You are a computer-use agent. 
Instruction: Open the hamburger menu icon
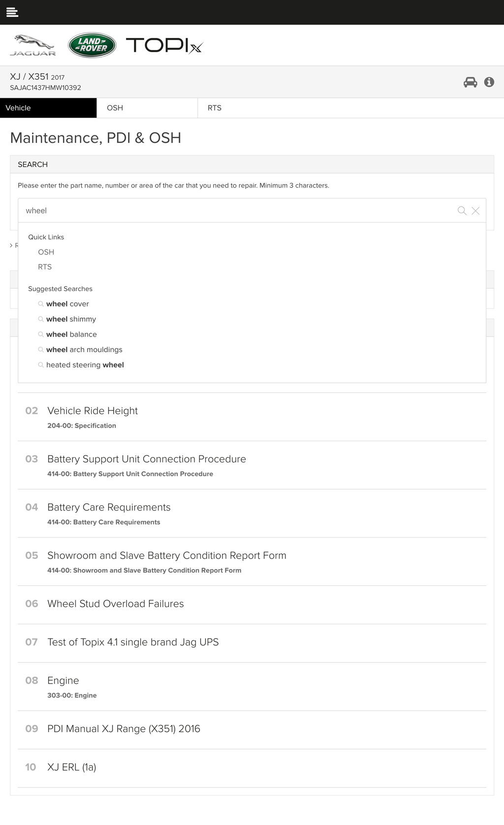[x=12, y=12]
